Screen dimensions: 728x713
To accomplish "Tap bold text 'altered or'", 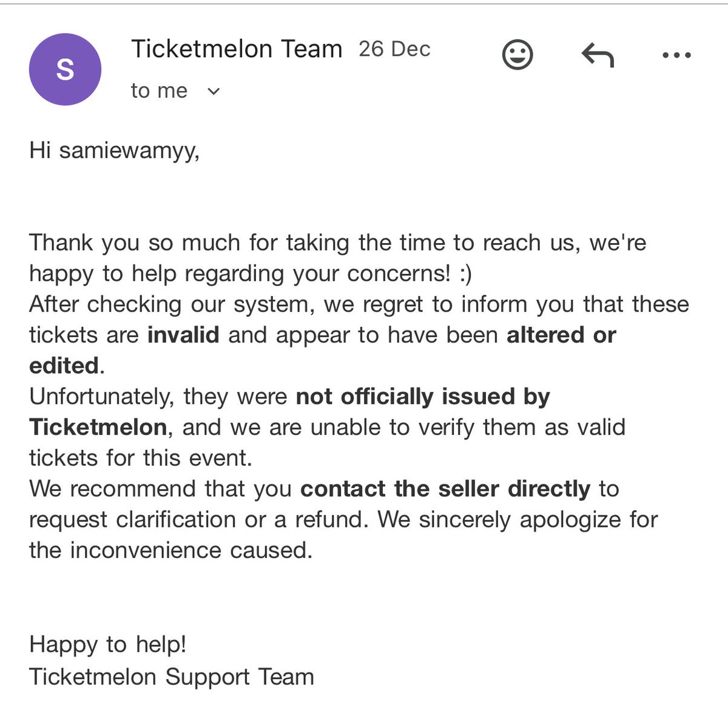I will (x=561, y=335).
